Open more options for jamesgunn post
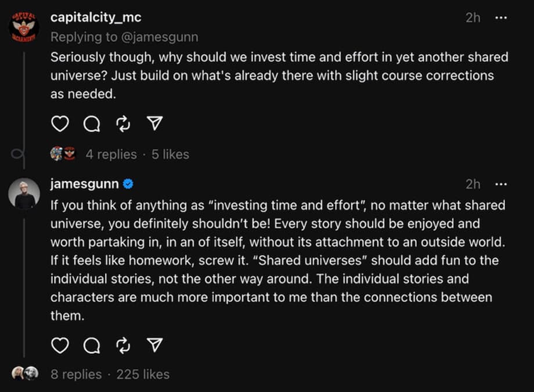The width and height of the screenshot is (534, 392). point(500,184)
